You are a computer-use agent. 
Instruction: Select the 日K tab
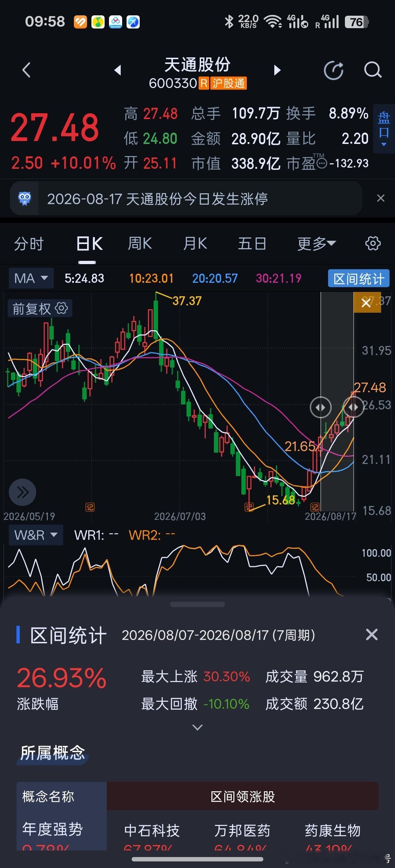(x=90, y=244)
